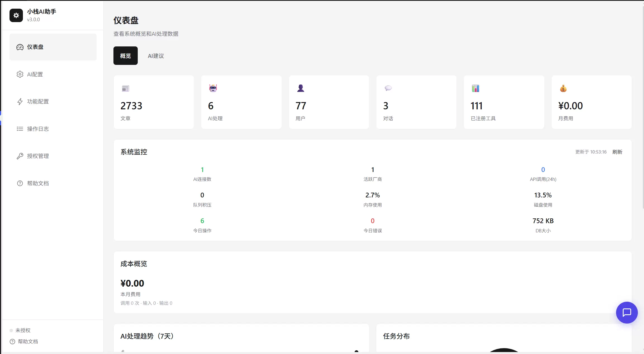Screen dimensions: 644x354
Task: Click the money bag icon on 月费用 card
Action: (563, 88)
